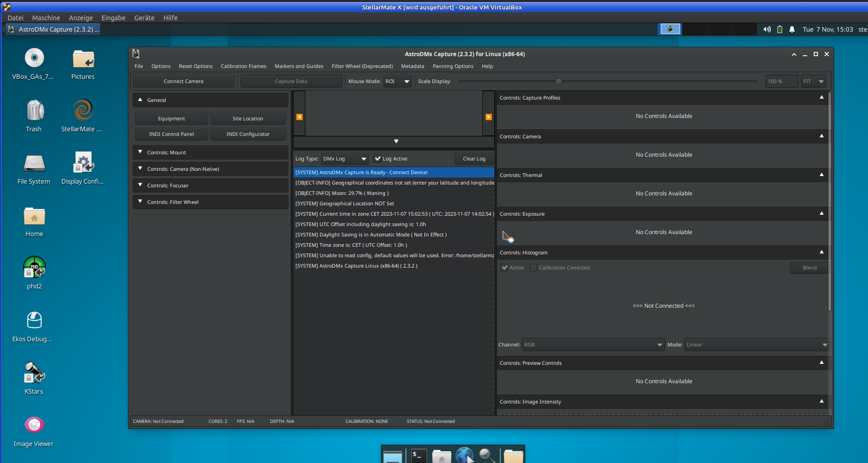This screenshot has height=463, width=868.
Task: Open the VBox_GAs disc icon on desktop
Action: click(x=34, y=59)
